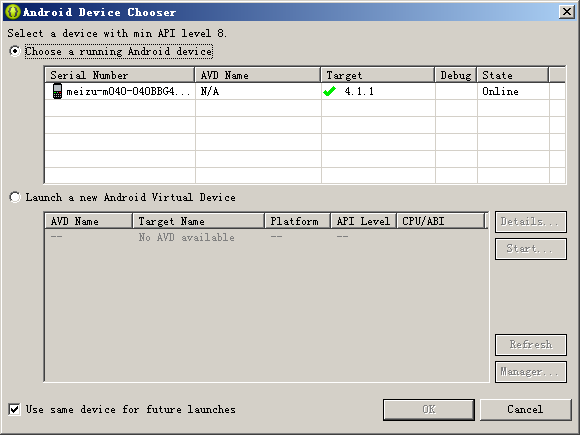The height and width of the screenshot is (435, 580).
Task: Click the Details... button
Action: point(531,222)
